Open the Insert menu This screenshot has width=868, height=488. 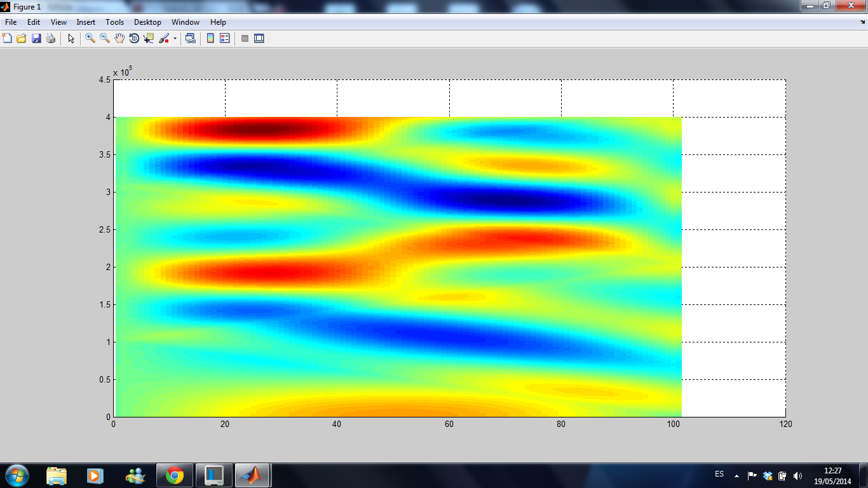coord(86,22)
